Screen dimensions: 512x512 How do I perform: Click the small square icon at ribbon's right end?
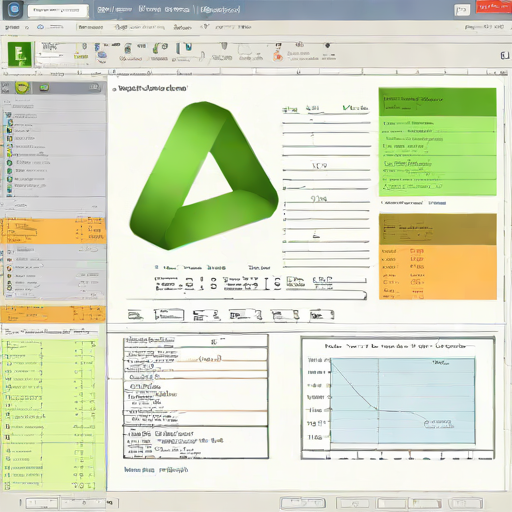505,56
